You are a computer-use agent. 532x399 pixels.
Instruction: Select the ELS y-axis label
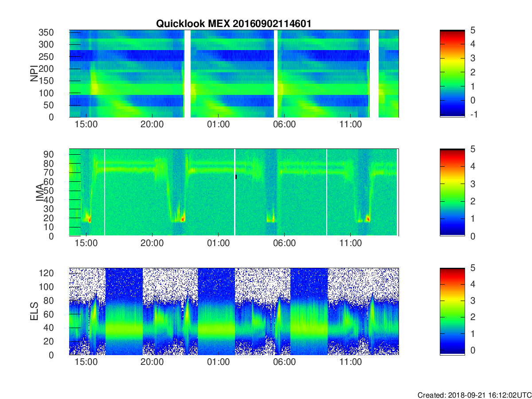click(34, 311)
